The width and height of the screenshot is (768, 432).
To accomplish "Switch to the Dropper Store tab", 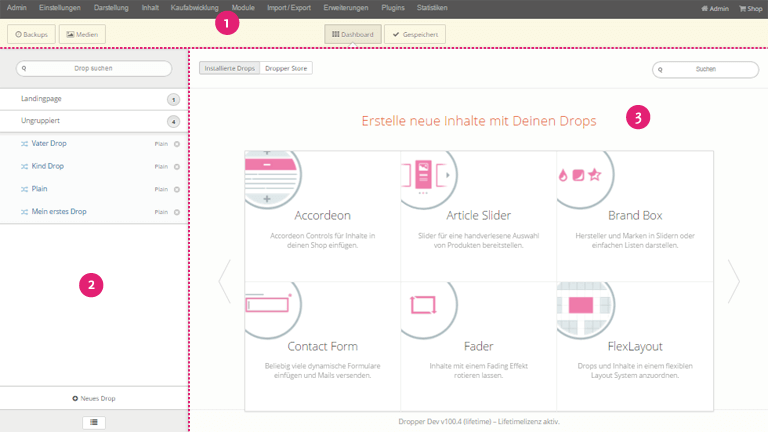I will [286, 69].
